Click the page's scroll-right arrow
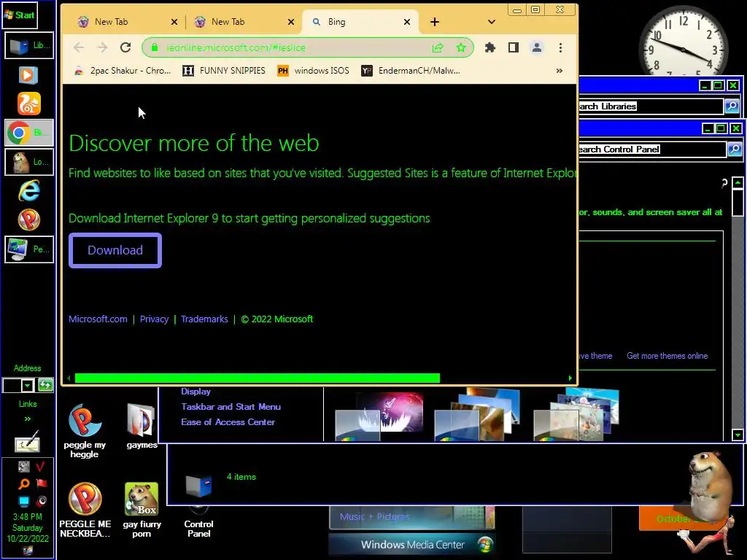 tap(570, 378)
